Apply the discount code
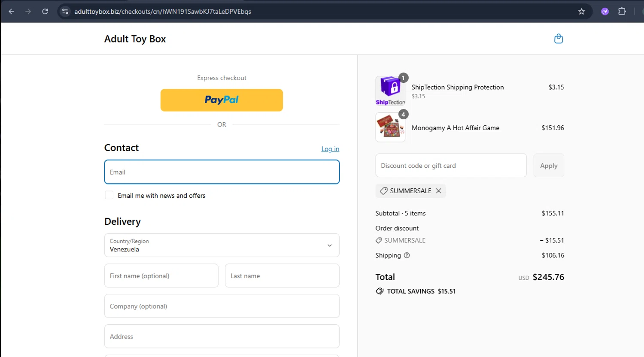Image resolution: width=644 pixels, height=357 pixels. 549,166
